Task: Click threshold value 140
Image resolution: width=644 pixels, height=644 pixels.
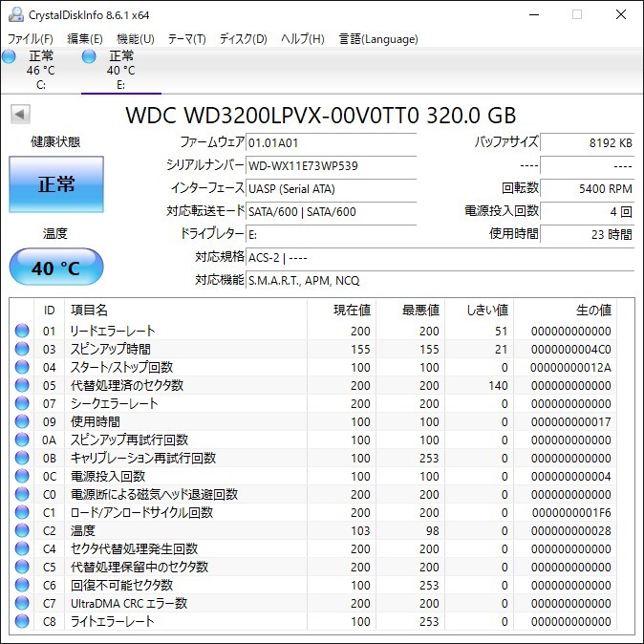Action: [498, 386]
